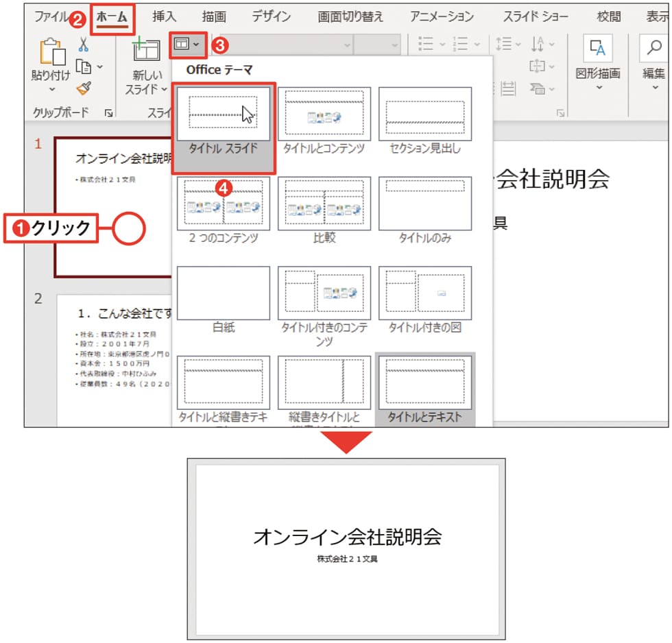This screenshot has height=643, width=672.
Task: Select the 2 つのコンテンツ layout
Action: [x=224, y=210]
